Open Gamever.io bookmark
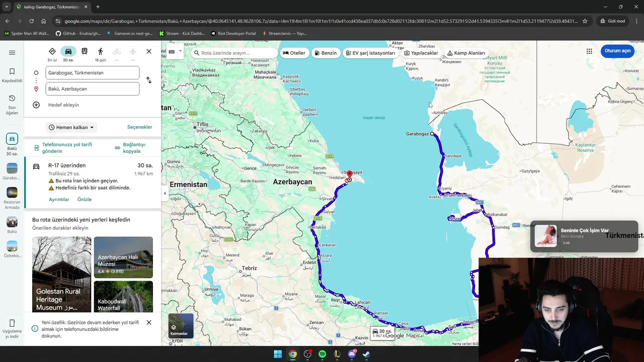The height and width of the screenshot is (362, 644). pyautogui.click(x=130, y=34)
